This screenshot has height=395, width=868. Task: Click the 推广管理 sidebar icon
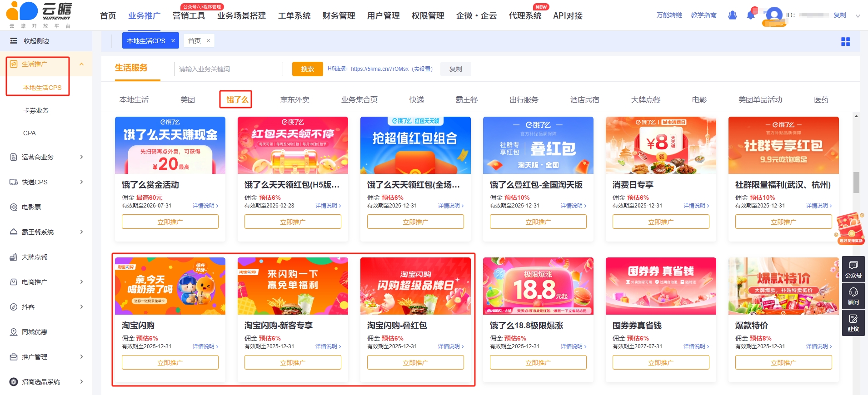point(14,357)
